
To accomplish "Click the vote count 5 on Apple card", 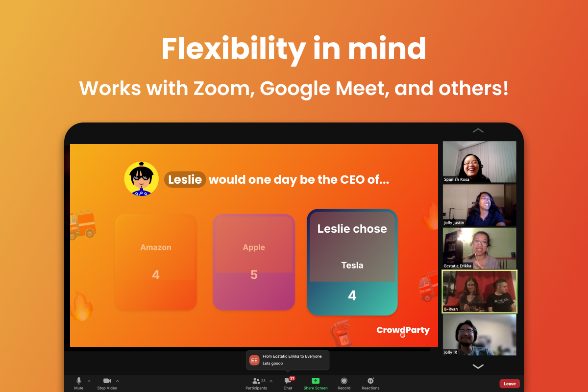I will tap(254, 275).
